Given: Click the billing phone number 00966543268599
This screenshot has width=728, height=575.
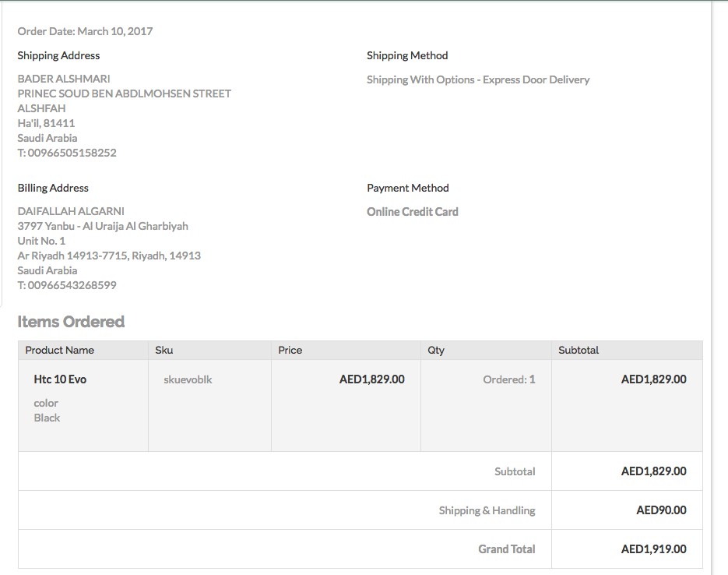Looking at the screenshot, I should pos(72,285).
